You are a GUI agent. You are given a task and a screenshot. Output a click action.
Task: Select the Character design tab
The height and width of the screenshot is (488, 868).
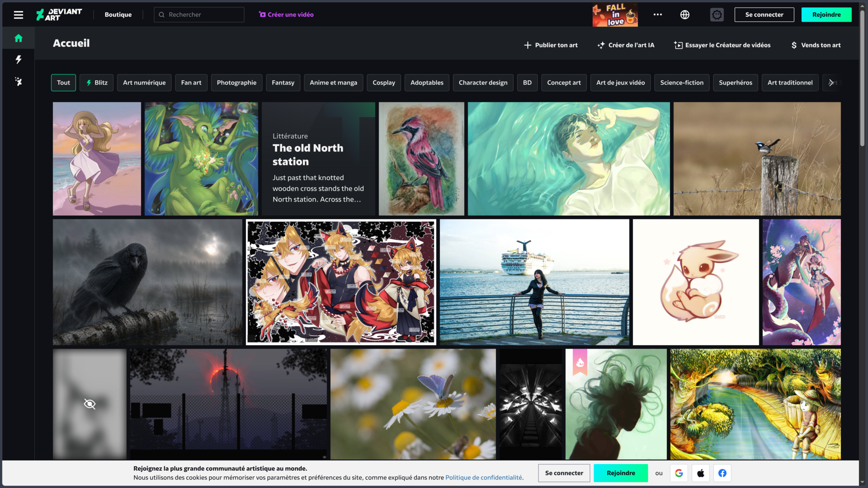(x=483, y=83)
